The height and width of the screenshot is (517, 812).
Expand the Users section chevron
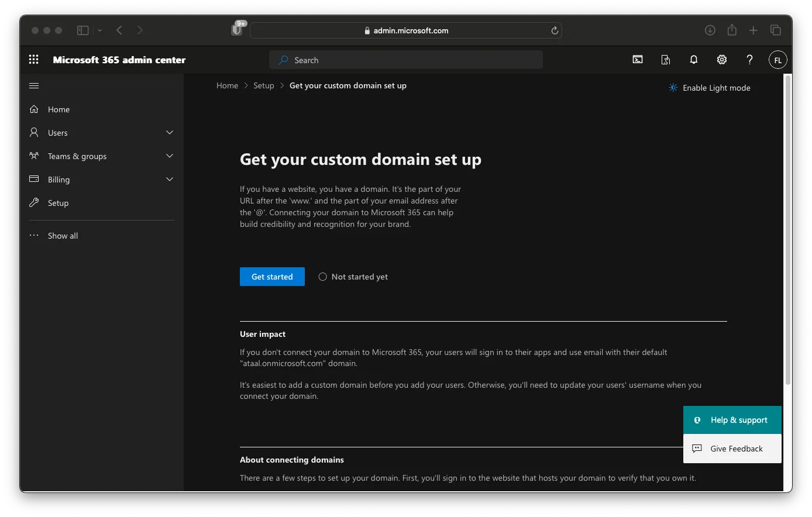pyautogui.click(x=170, y=133)
